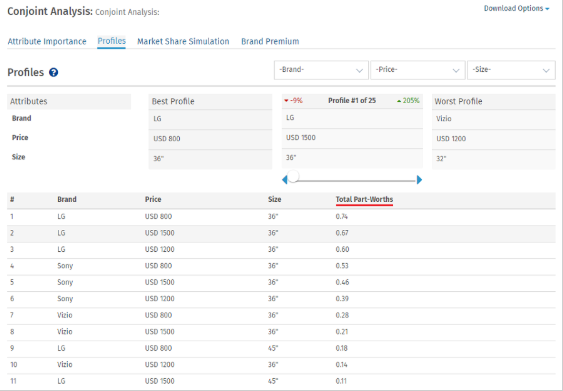Click 'USD 1200' price in row 6
The image size is (563, 391).
[x=159, y=299]
